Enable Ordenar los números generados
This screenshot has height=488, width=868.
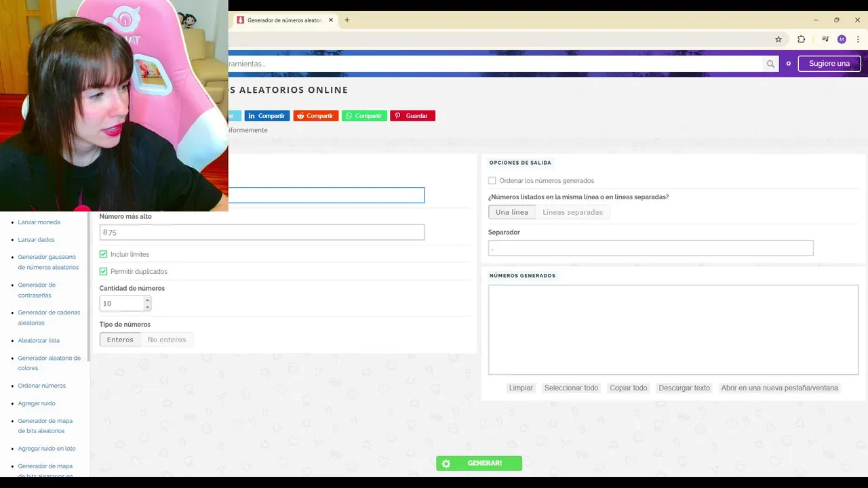point(492,181)
